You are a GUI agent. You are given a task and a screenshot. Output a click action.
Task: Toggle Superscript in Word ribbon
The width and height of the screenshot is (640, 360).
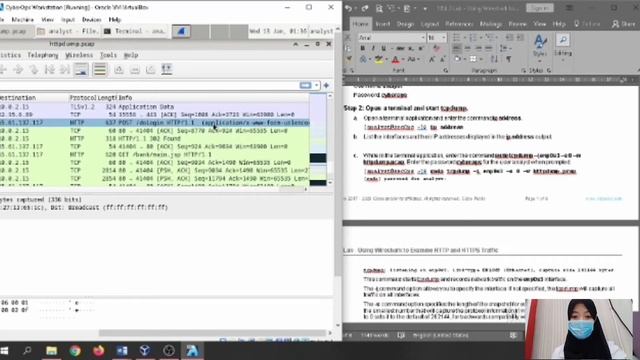420,48
